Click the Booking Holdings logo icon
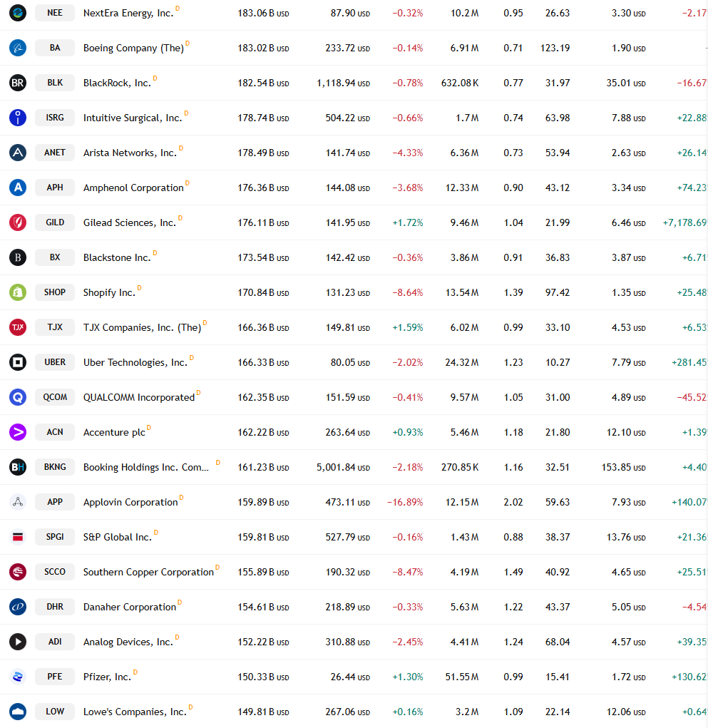Screen dimensions: 708x728 pyautogui.click(x=18, y=467)
